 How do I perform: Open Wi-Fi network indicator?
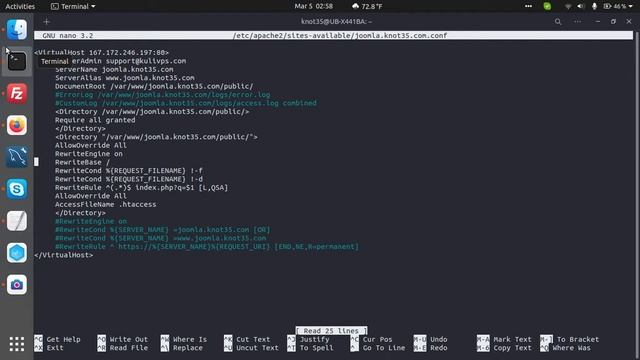tap(568, 6)
